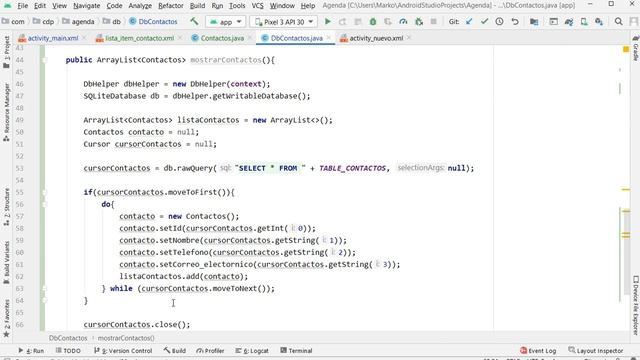Click fold end marker at line 63
The image size is (640, 360).
pyautogui.click(x=44, y=289)
